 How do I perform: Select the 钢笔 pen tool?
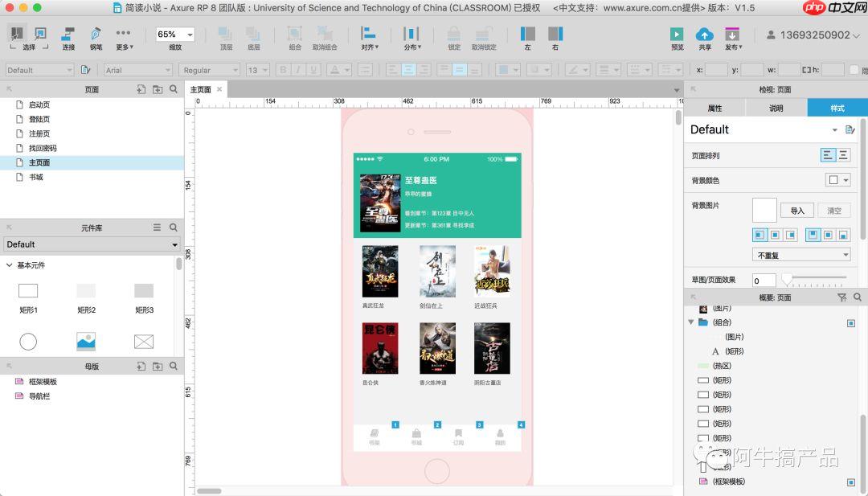click(96, 35)
